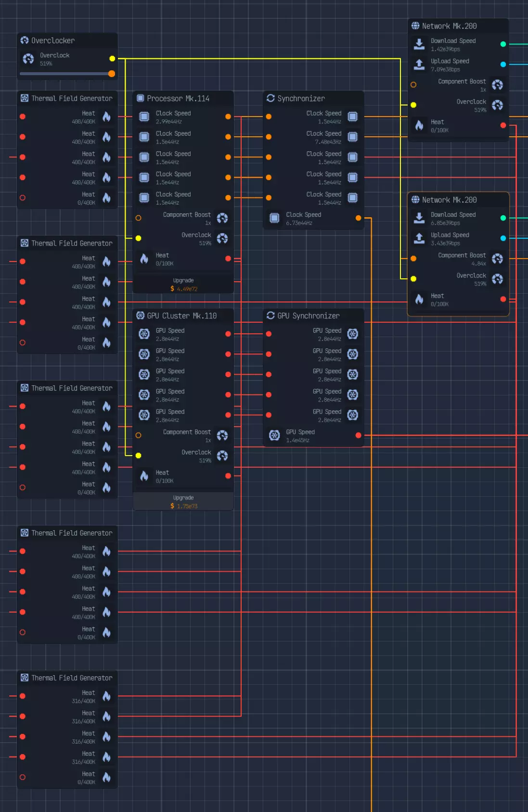528x812 pixels.
Task: Click the fan icon beside Overclock 519% in Overclocker
Action: click(28, 59)
